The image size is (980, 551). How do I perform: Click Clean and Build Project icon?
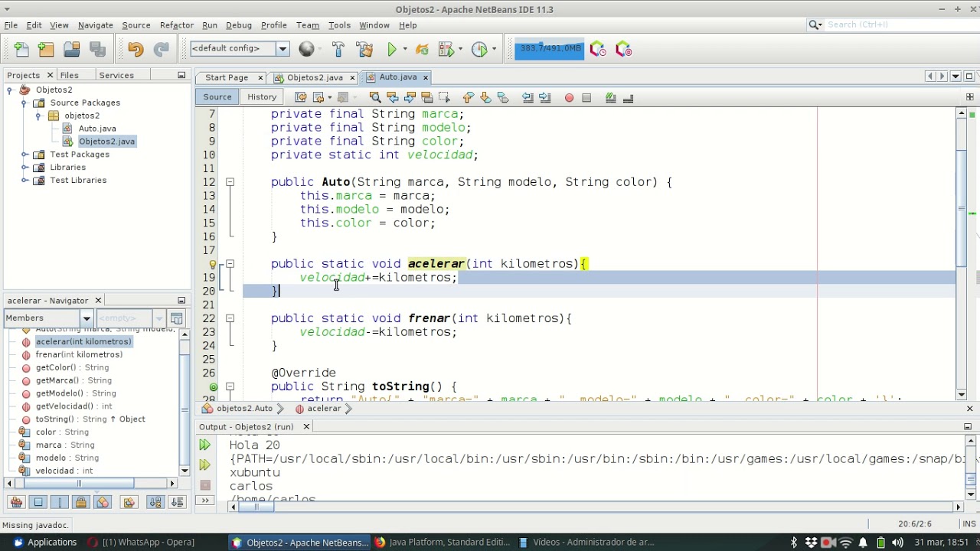[364, 50]
